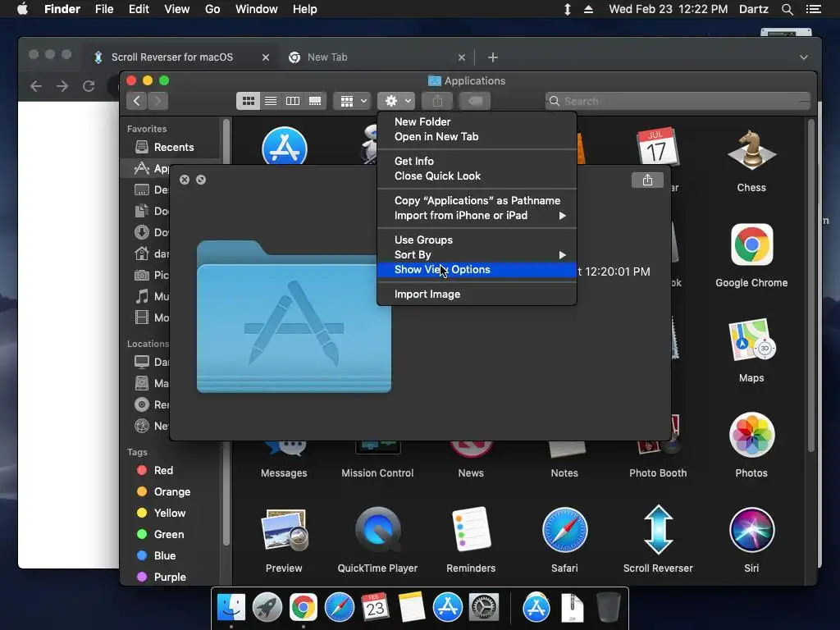840x630 pixels.
Task: Select the Safari app icon in Applications
Action: click(564, 531)
